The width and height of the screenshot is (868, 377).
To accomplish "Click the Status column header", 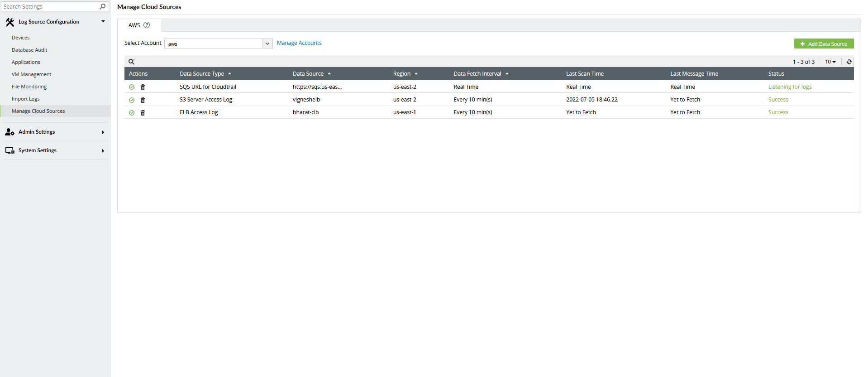I will [x=776, y=74].
